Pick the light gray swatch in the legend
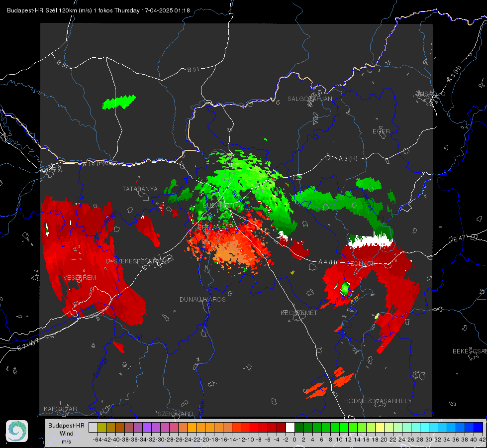Screen dimensions: 487x448 click(93, 427)
